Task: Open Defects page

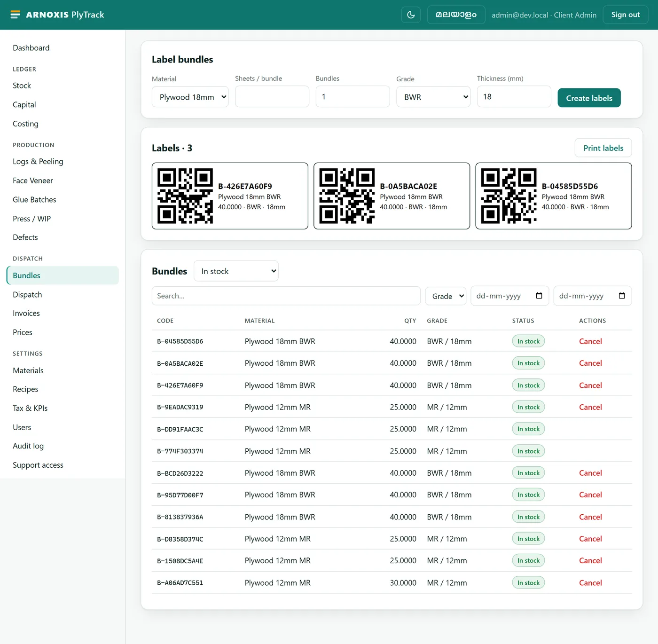Action: click(25, 237)
